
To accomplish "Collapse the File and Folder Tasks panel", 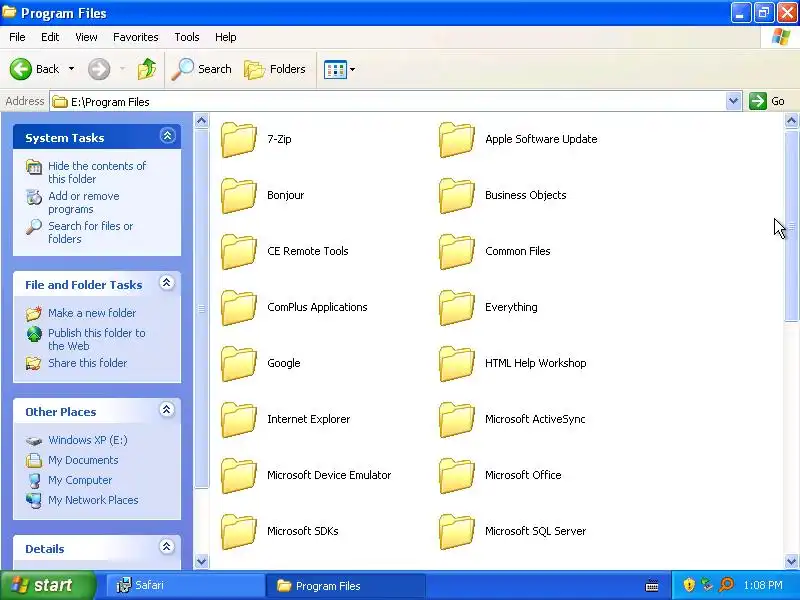I will pyautogui.click(x=167, y=283).
